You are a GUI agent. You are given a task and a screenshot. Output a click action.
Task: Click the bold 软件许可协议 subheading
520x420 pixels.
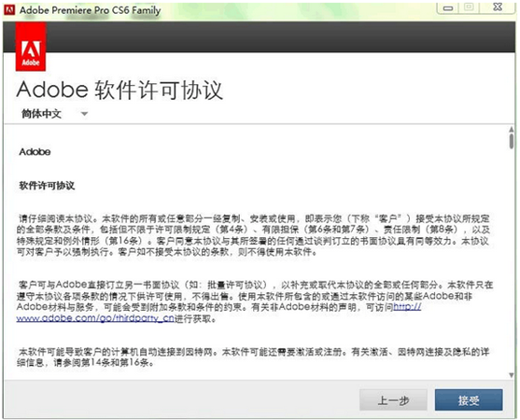coord(47,186)
